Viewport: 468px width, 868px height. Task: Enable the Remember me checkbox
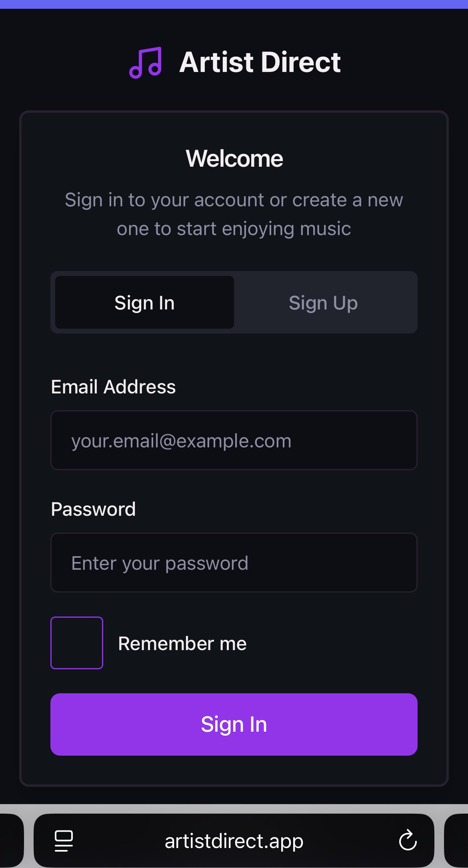point(77,643)
